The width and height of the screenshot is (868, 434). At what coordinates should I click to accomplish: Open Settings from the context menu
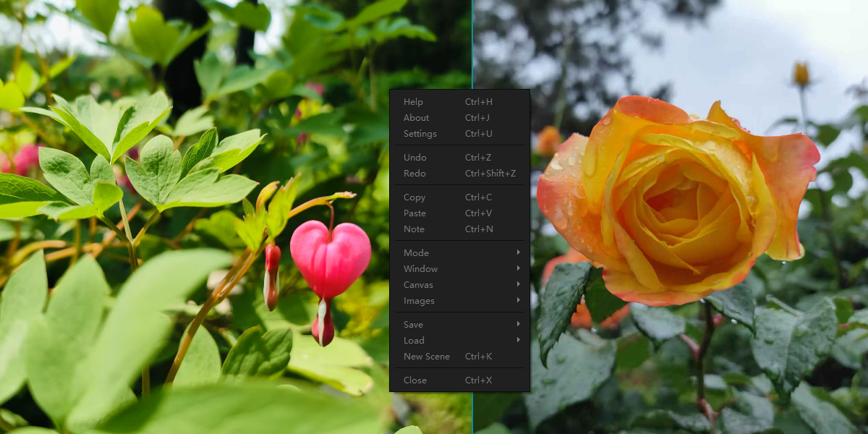point(420,134)
